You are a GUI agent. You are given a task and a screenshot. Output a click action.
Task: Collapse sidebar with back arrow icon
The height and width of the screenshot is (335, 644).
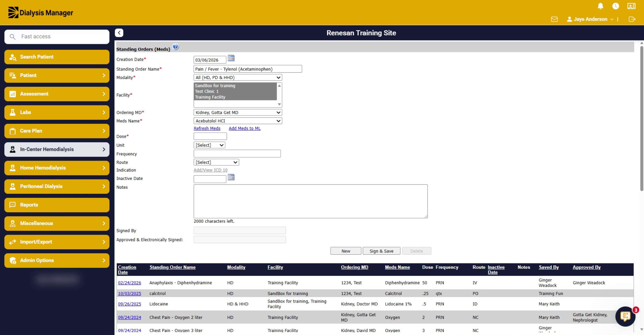point(119,33)
